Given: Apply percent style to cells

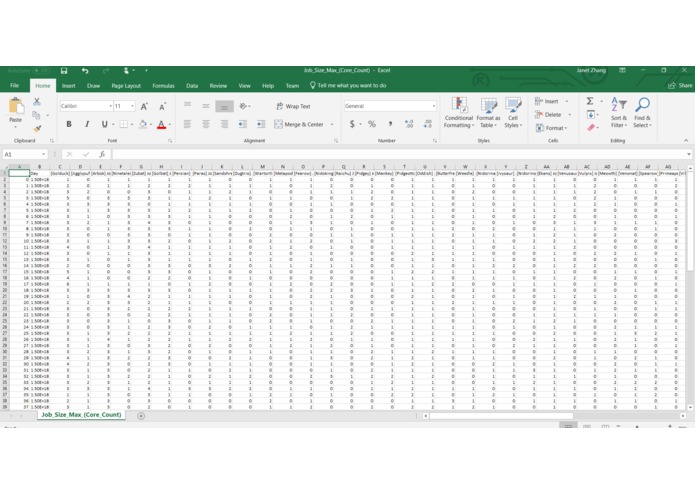Looking at the screenshot, I should [x=372, y=124].
